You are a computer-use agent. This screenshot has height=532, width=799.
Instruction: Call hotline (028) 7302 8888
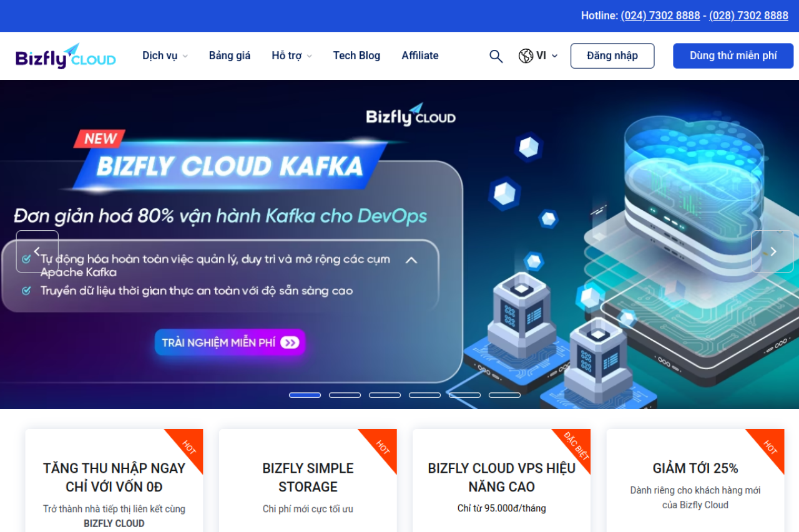click(748, 16)
